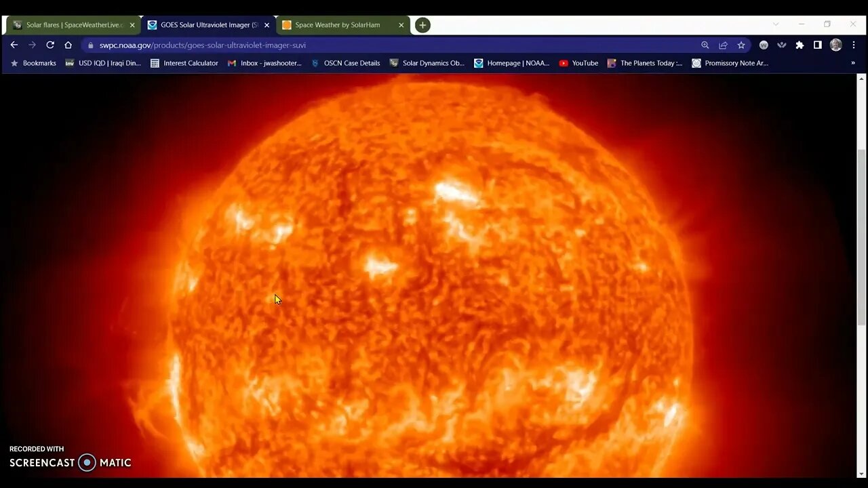Toggle the browser side panel
This screenshot has width=868, height=488.
point(818,45)
